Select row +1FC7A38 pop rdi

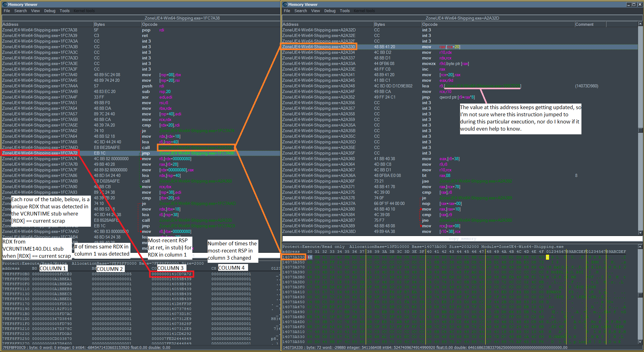pos(141,30)
